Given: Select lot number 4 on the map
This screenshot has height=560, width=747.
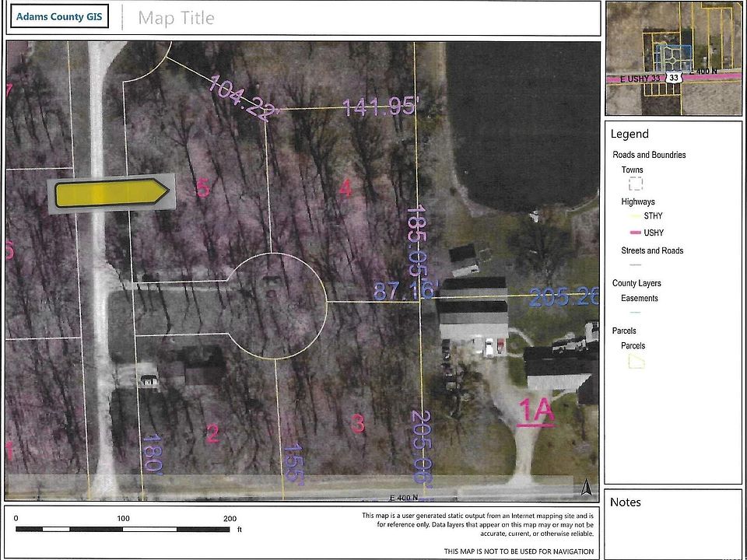Looking at the screenshot, I should point(345,187).
